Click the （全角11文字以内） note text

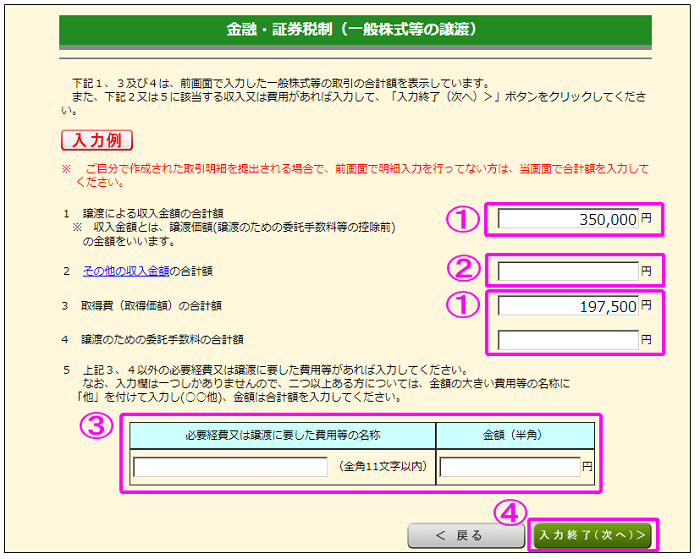[383, 467]
